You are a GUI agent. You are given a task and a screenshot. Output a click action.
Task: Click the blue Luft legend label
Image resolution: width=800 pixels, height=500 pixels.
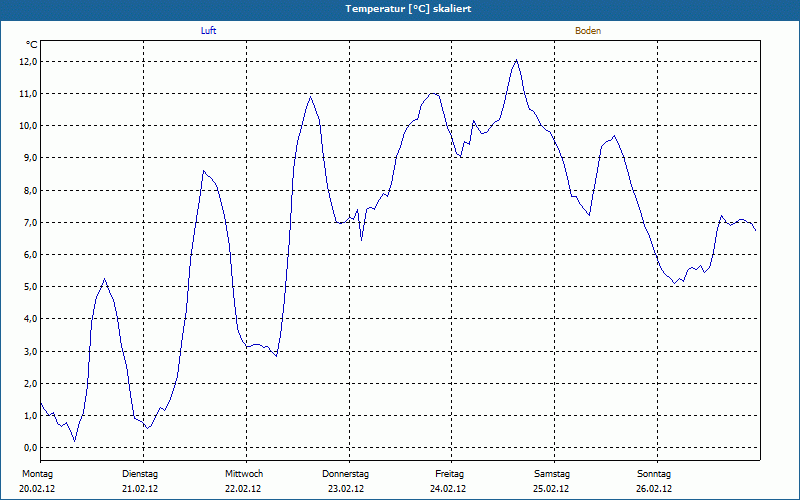(208, 31)
